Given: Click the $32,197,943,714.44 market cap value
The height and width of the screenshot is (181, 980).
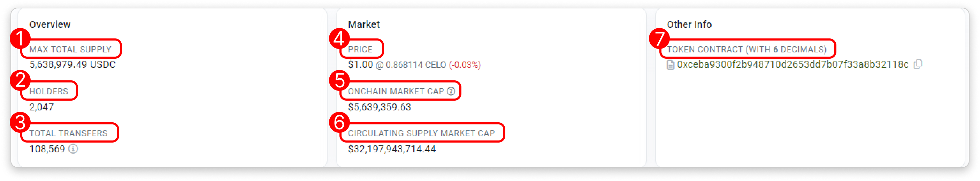Looking at the screenshot, I should 392,149.
